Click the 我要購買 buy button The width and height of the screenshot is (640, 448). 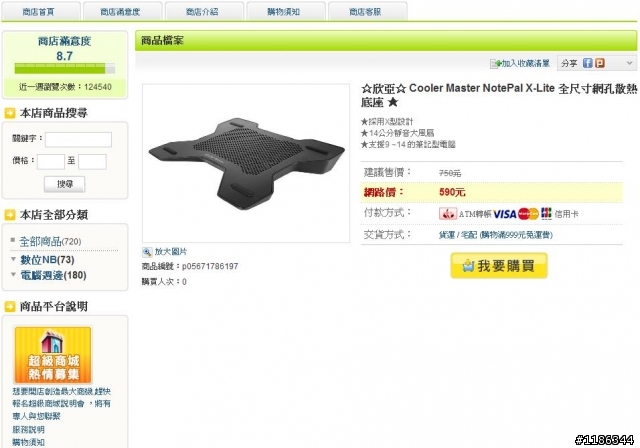point(499,266)
